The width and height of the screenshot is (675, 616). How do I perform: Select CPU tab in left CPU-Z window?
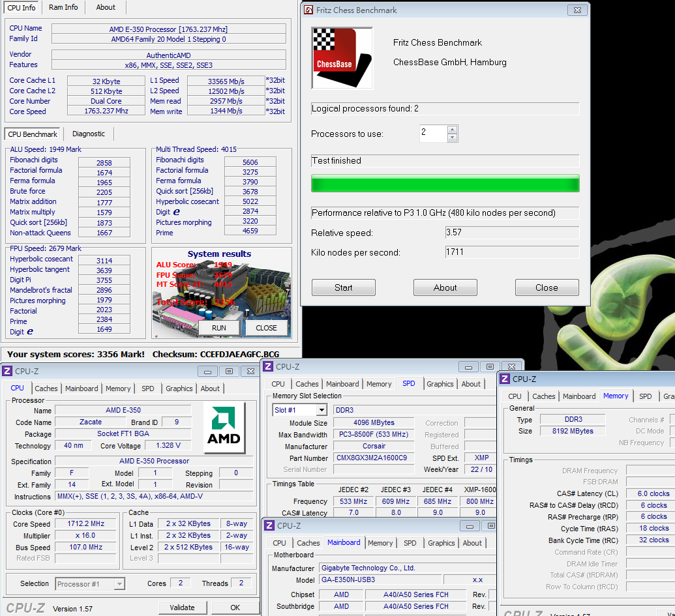coord(17,388)
